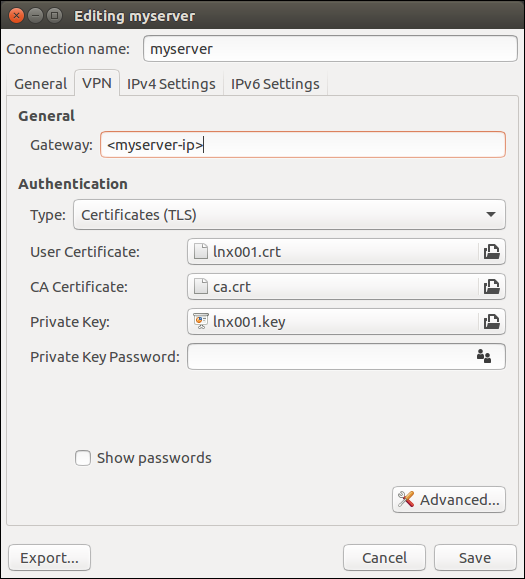Open the Advanced… settings button

449,499
